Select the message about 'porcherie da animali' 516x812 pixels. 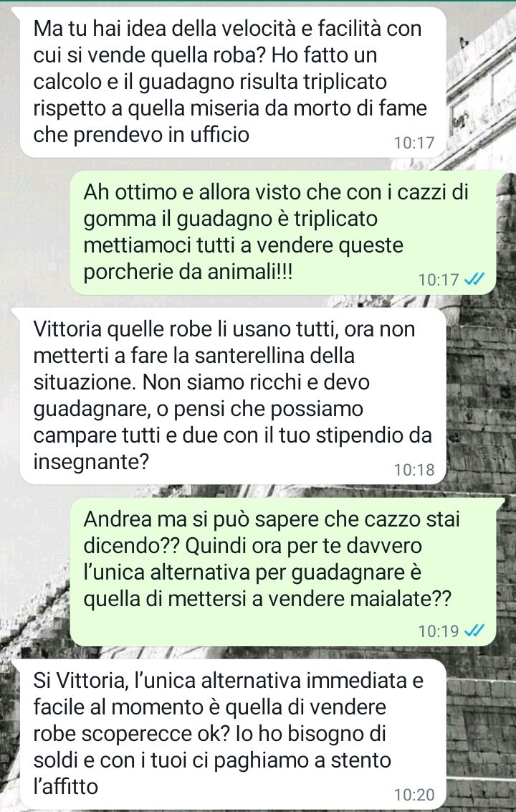click(x=282, y=232)
